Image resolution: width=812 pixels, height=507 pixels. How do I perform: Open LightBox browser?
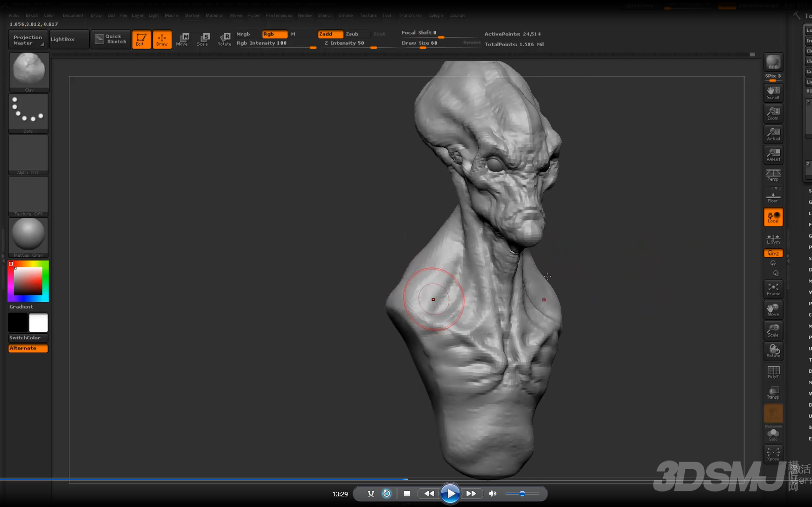(69, 40)
